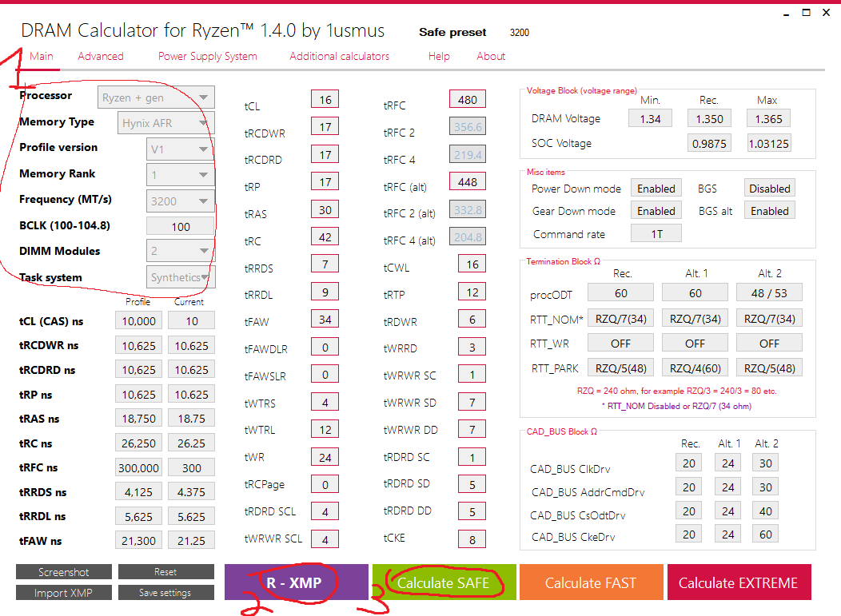Select the tRAS value 30
The width and height of the screenshot is (841, 616).
tap(325, 210)
